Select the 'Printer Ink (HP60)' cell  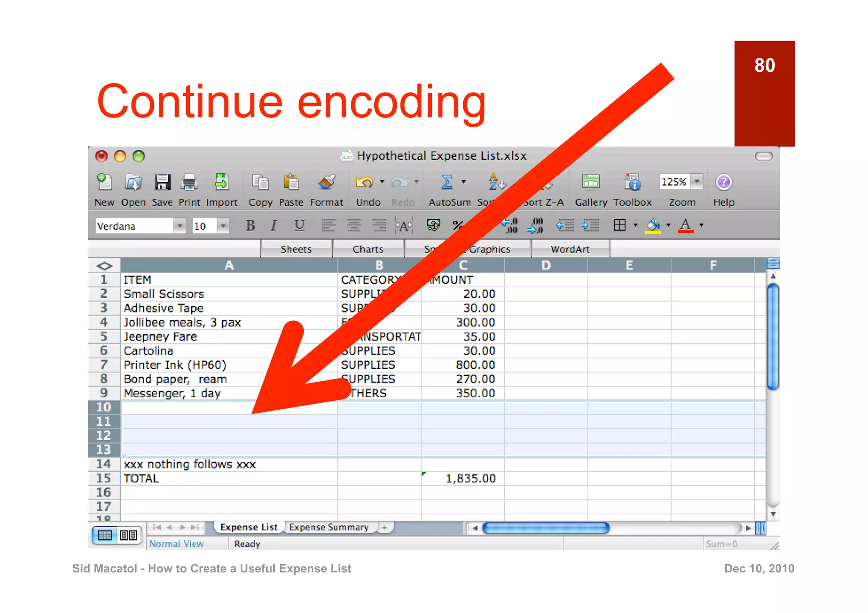pyautogui.click(x=229, y=365)
